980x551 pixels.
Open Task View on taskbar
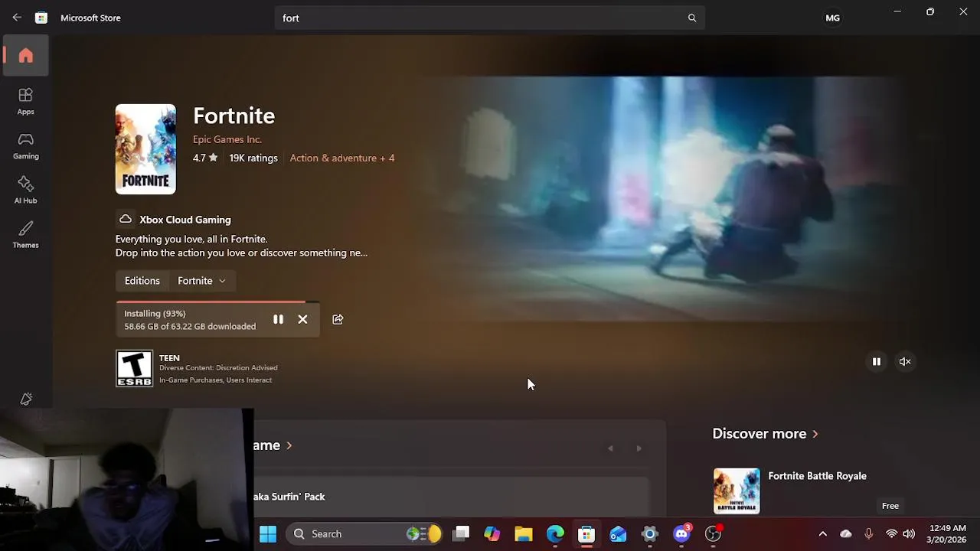pyautogui.click(x=461, y=533)
